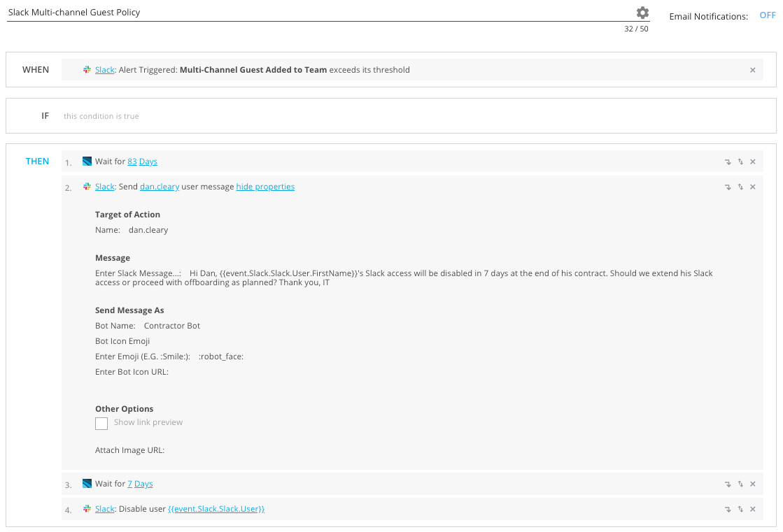Delete step 1 Wait for 83 Days
783x532 pixels.
point(752,161)
